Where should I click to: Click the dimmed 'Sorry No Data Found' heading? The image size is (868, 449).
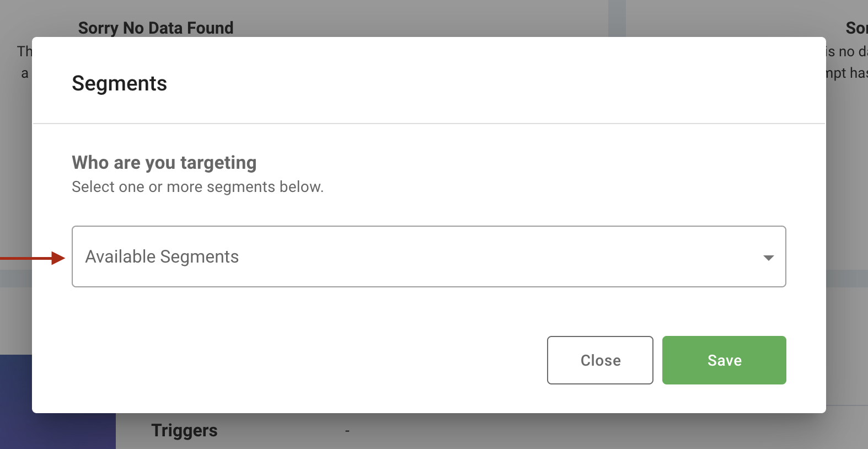[156, 28]
